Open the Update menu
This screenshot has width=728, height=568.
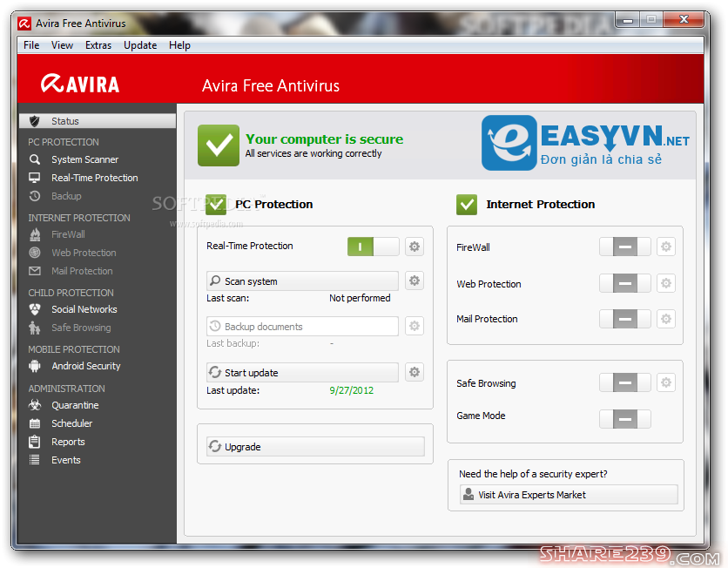tap(140, 45)
